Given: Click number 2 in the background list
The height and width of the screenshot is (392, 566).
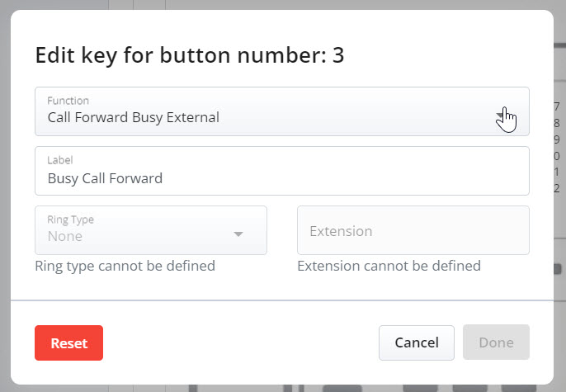Looking at the screenshot, I should [x=557, y=188].
